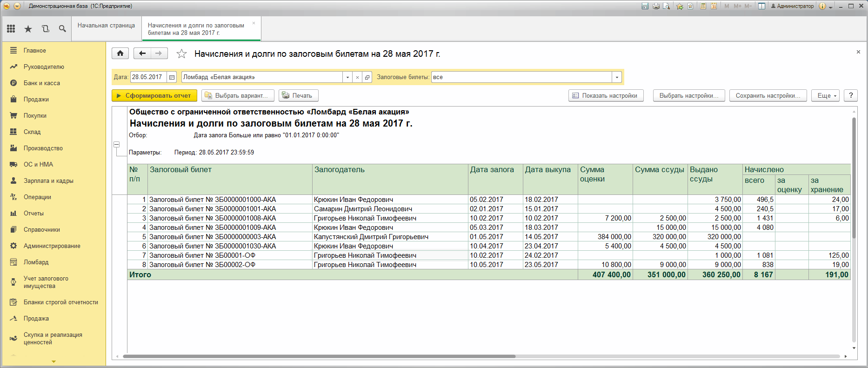Open the sections menu grid icon
Screen dimensions: 868x368
click(11, 29)
